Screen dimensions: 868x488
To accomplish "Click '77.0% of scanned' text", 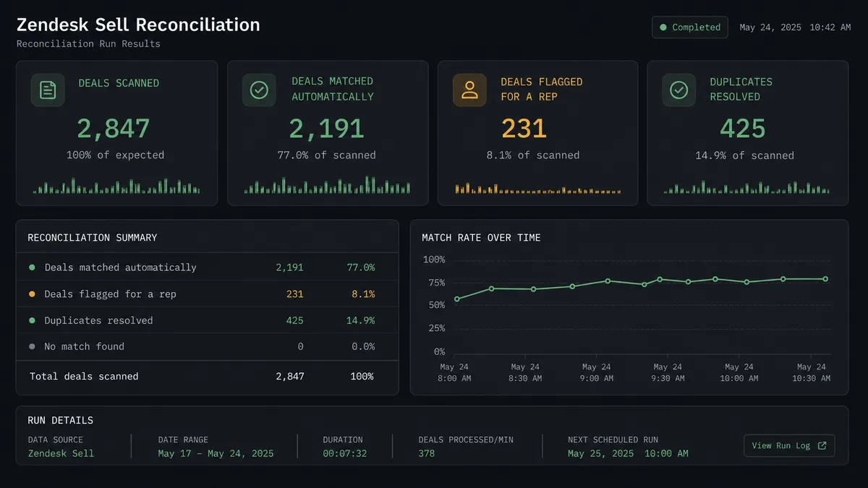I will tap(326, 155).
